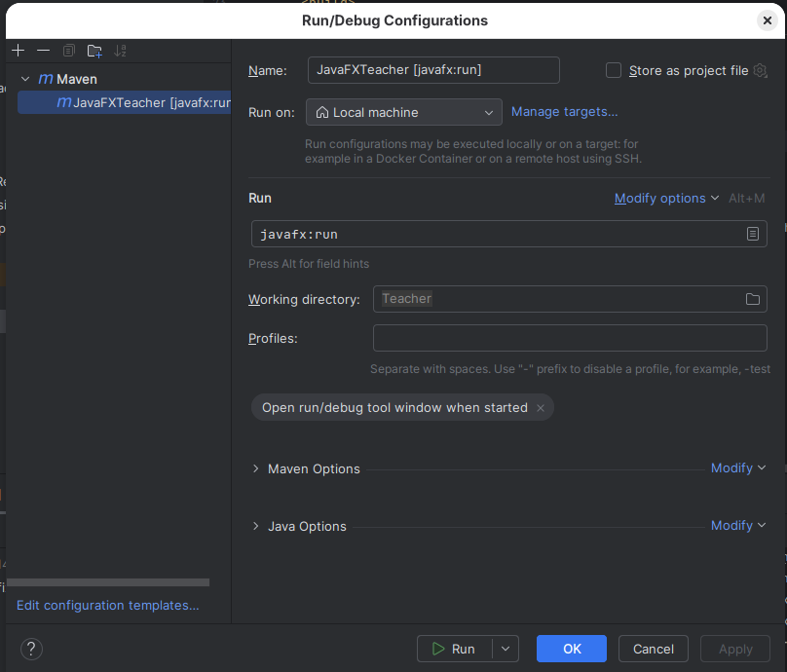Expand the Maven Options section
This screenshot has height=672, width=787.
(x=256, y=468)
